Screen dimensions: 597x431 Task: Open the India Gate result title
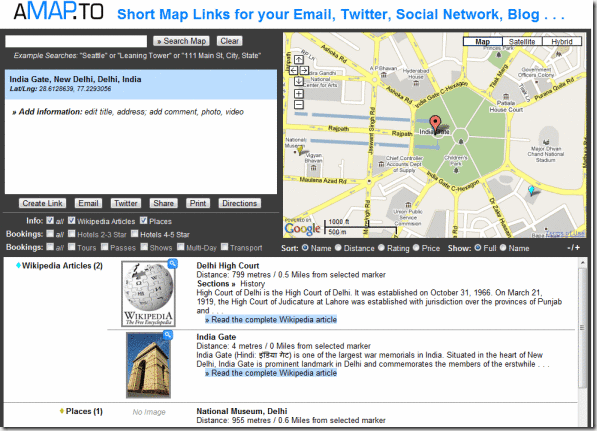pos(216,337)
